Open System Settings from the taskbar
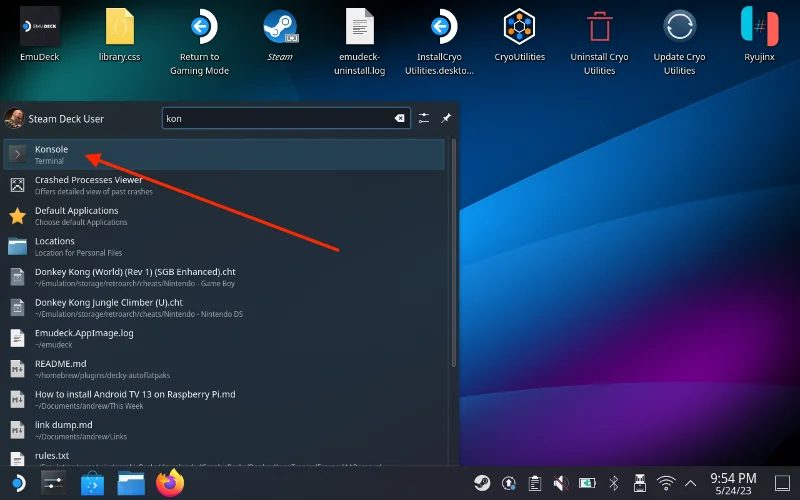The height and width of the screenshot is (500, 800). 53,483
